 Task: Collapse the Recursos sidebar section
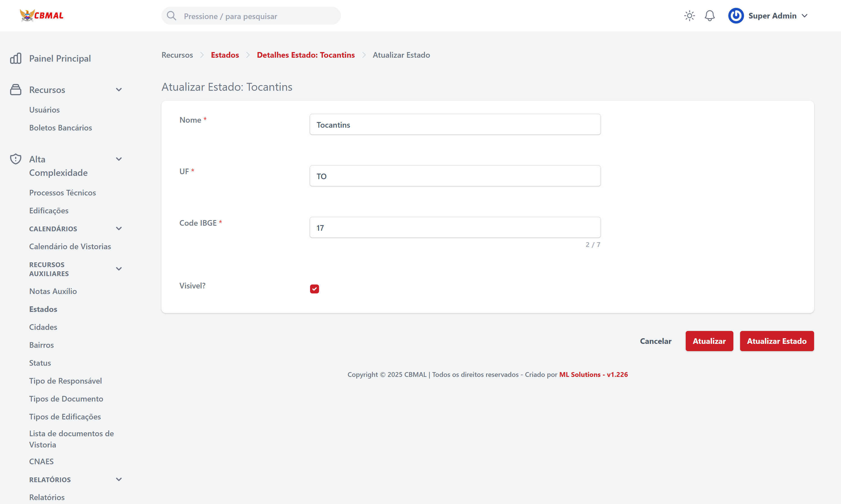click(x=119, y=90)
